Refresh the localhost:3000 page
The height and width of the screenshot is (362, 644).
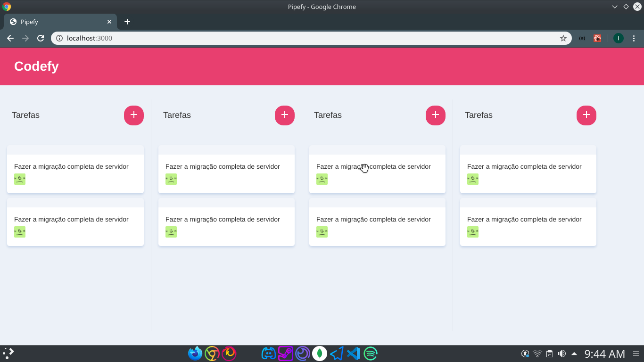[x=41, y=38]
